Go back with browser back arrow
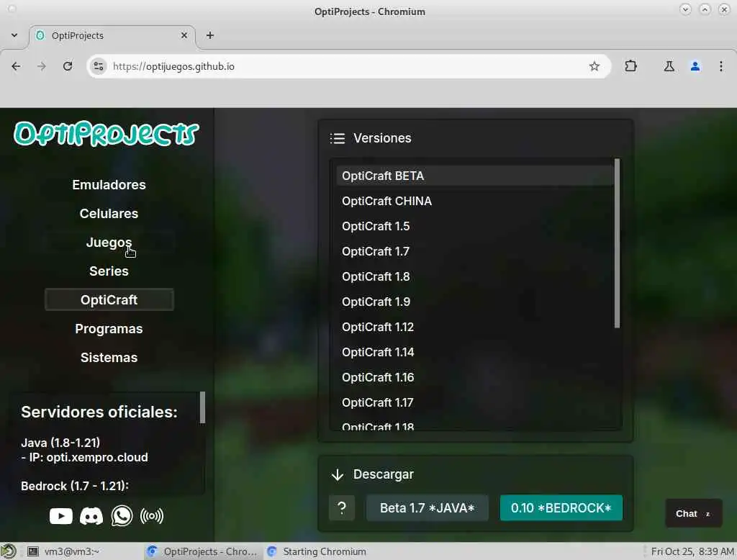The image size is (737, 560). [x=16, y=66]
